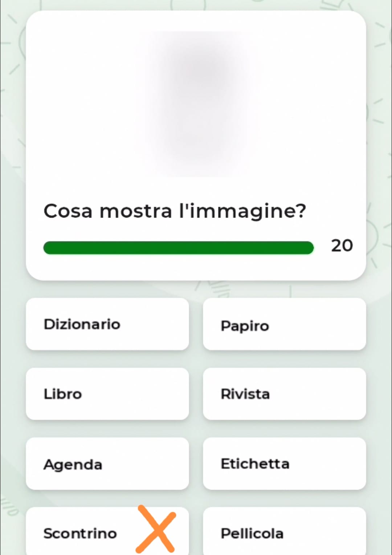Pick Libro as the answer
This screenshot has height=555, width=392.
[107, 394]
